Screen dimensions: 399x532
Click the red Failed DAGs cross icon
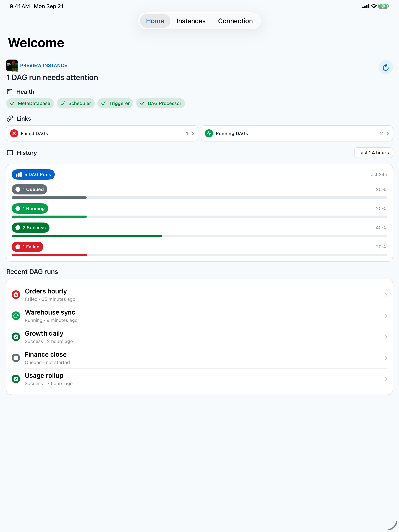[14, 133]
